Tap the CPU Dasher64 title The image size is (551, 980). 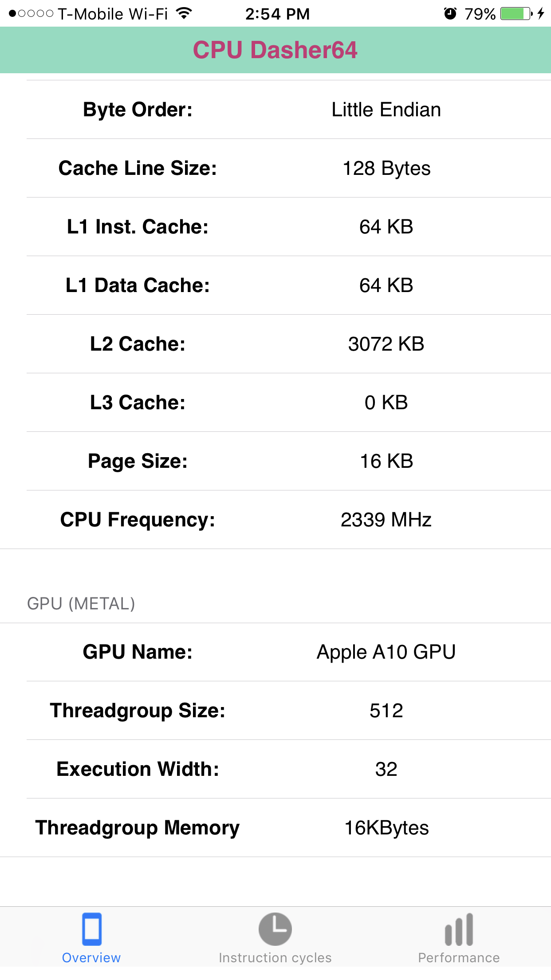pyautogui.click(x=275, y=50)
